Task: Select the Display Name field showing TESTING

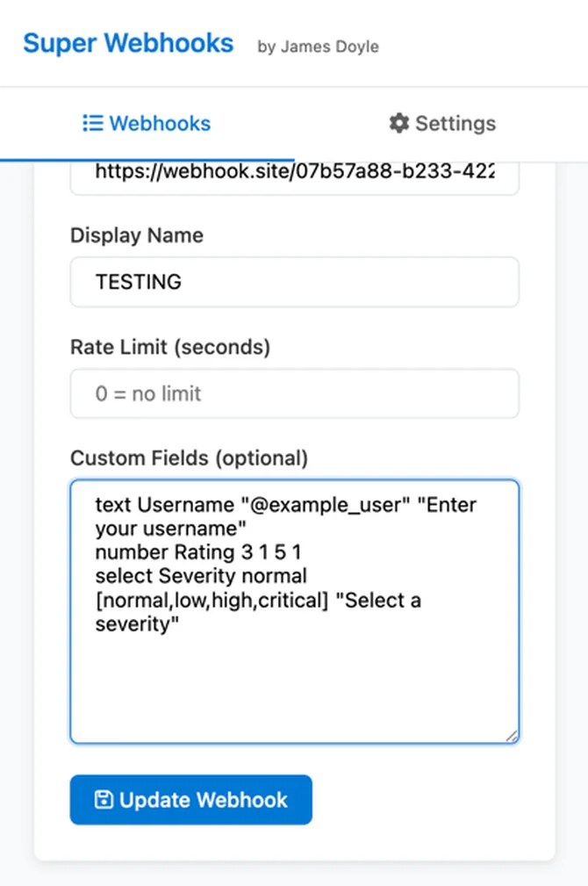Action: coord(294,282)
